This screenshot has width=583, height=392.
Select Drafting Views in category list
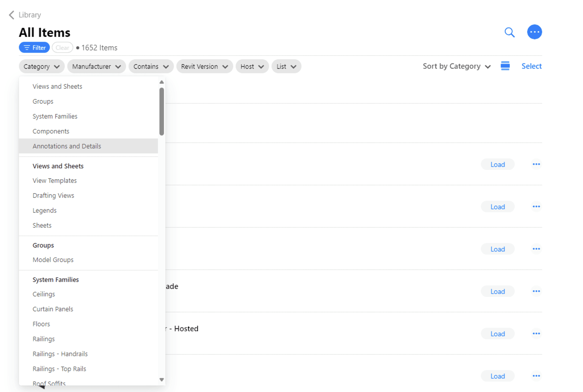point(53,196)
